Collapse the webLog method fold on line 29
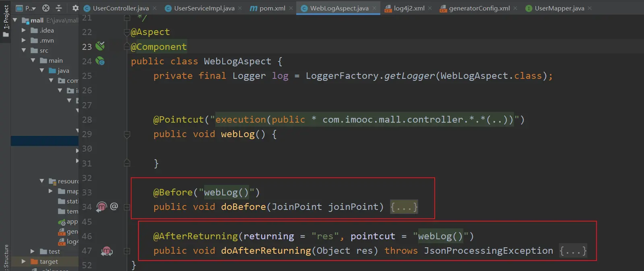 [x=127, y=134]
